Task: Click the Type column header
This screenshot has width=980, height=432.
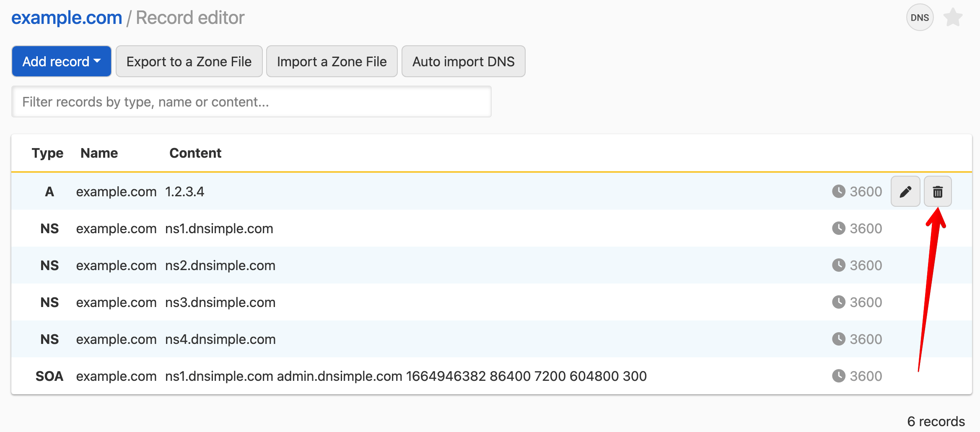Action: (47, 153)
